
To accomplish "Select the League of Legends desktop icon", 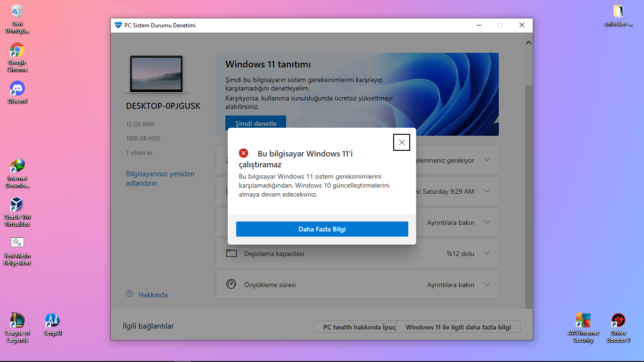I will click(x=17, y=328).
